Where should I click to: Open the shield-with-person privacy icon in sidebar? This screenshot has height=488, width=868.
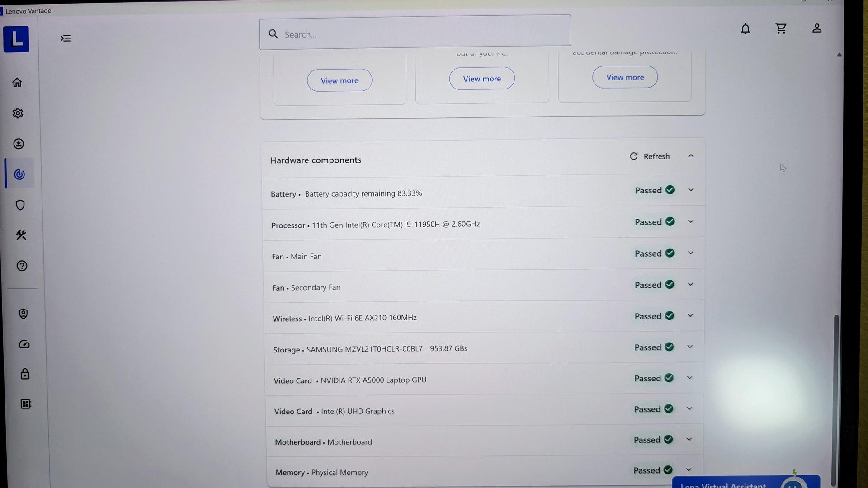23,314
